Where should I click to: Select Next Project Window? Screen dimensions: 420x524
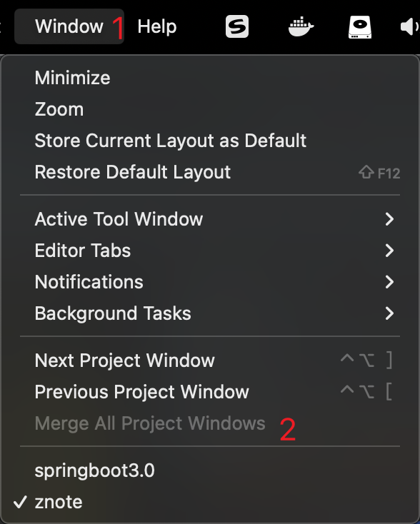210,361
